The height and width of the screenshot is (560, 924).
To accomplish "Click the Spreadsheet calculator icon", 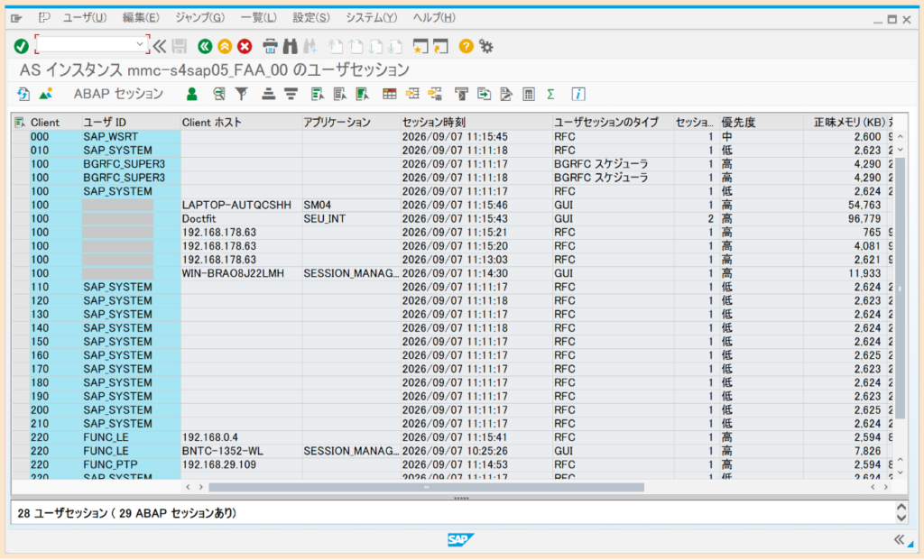I will (x=529, y=94).
